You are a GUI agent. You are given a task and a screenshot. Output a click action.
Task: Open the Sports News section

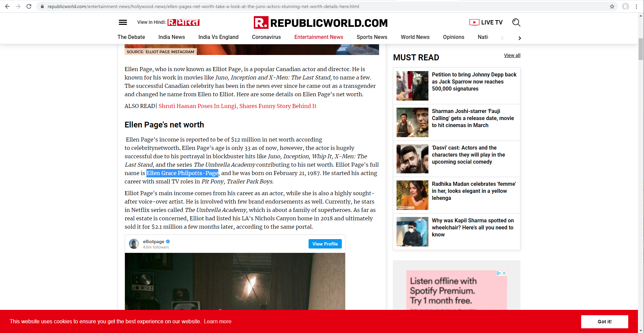tap(372, 37)
